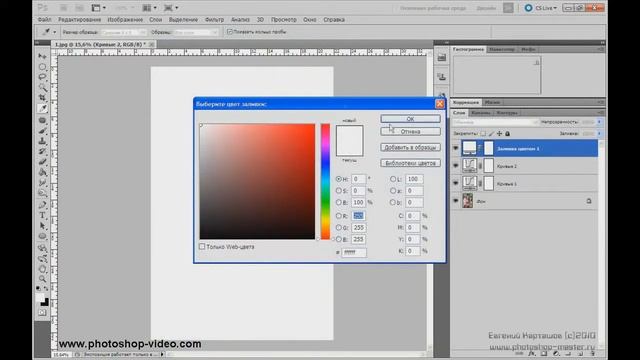This screenshot has height=360, width=640.
Task: Open the layer fill slider arrow
Action: tap(600, 133)
